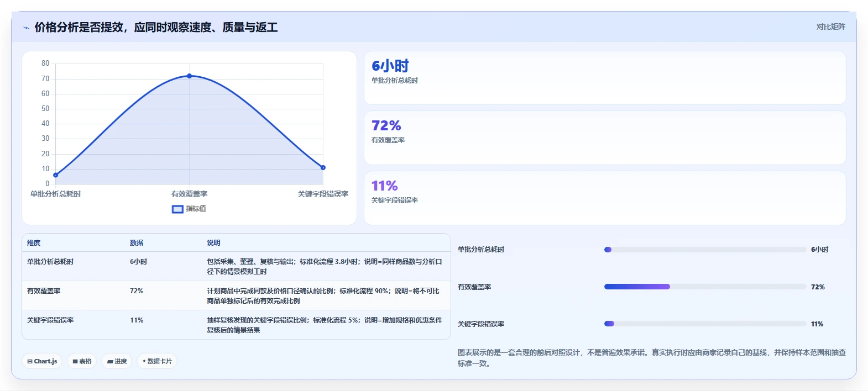Click the 单批分析总耗时 progress bar
The image size is (868, 391).
705,250
